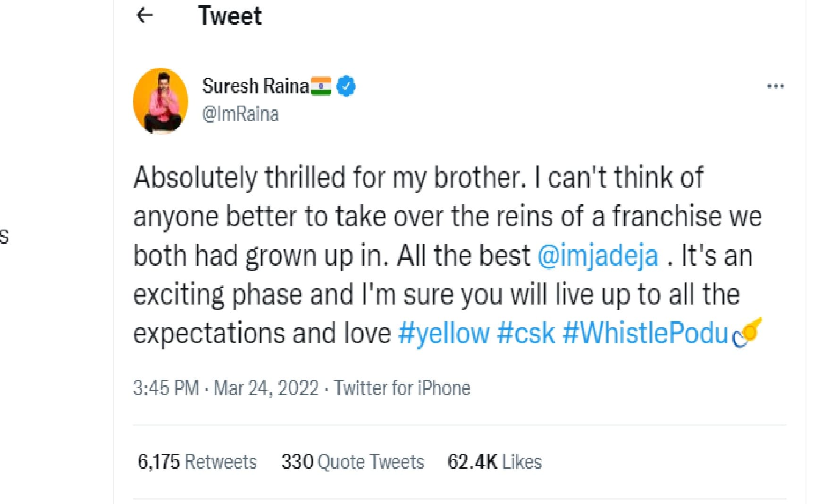Open the #csk hashtag
This screenshot has height=504, width=814.
[526, 333]
